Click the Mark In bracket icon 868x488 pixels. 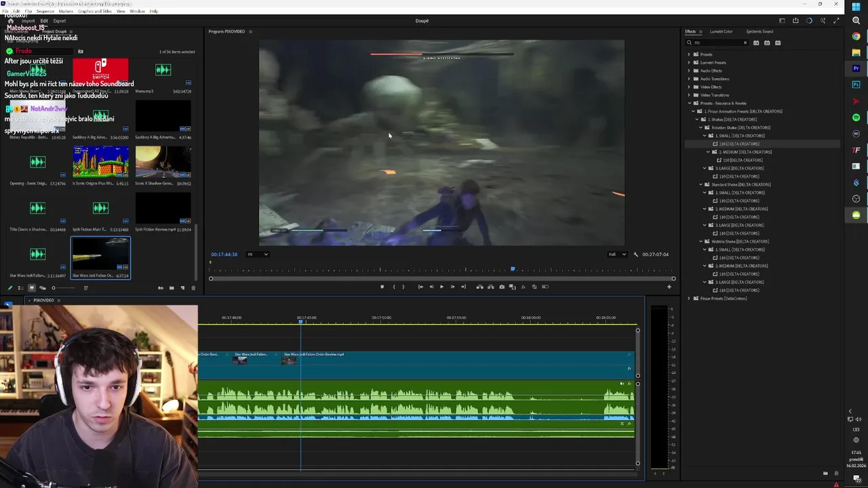[394, 287]
